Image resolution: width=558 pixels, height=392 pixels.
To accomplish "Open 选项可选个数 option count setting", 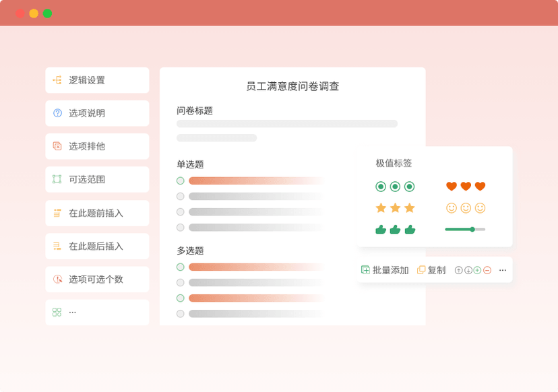I will click(97, 280).
